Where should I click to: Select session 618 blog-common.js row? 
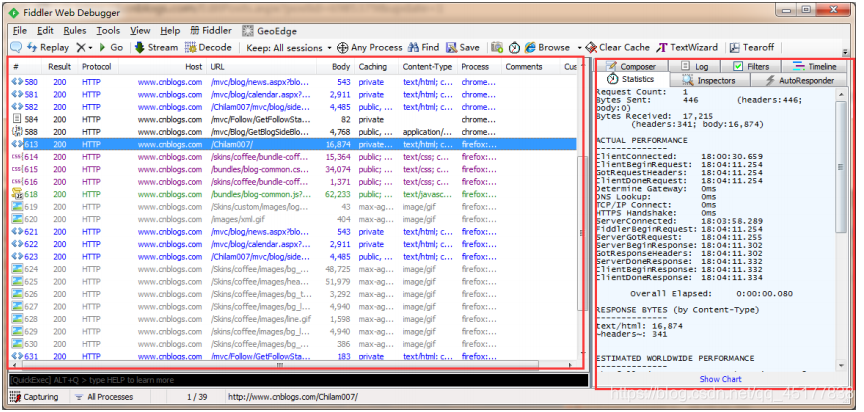(x=293, y=194)
